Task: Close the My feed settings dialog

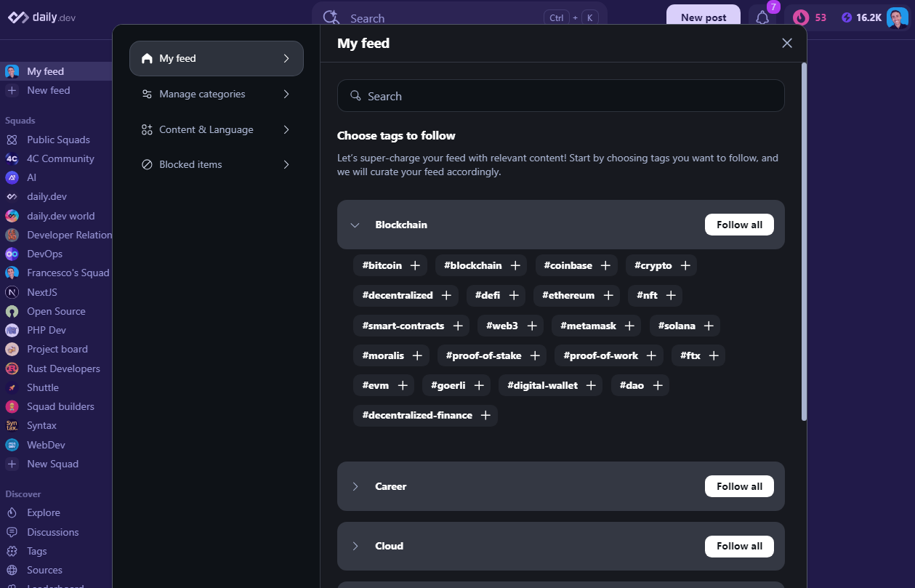Action: pos(787,43)
